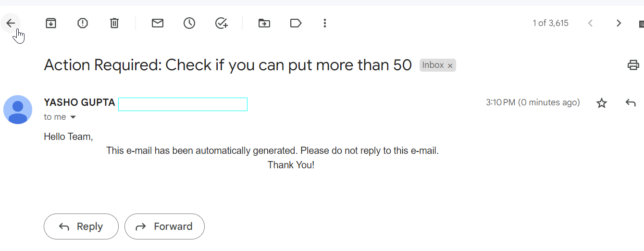Click the Reply button

point(81,226)
